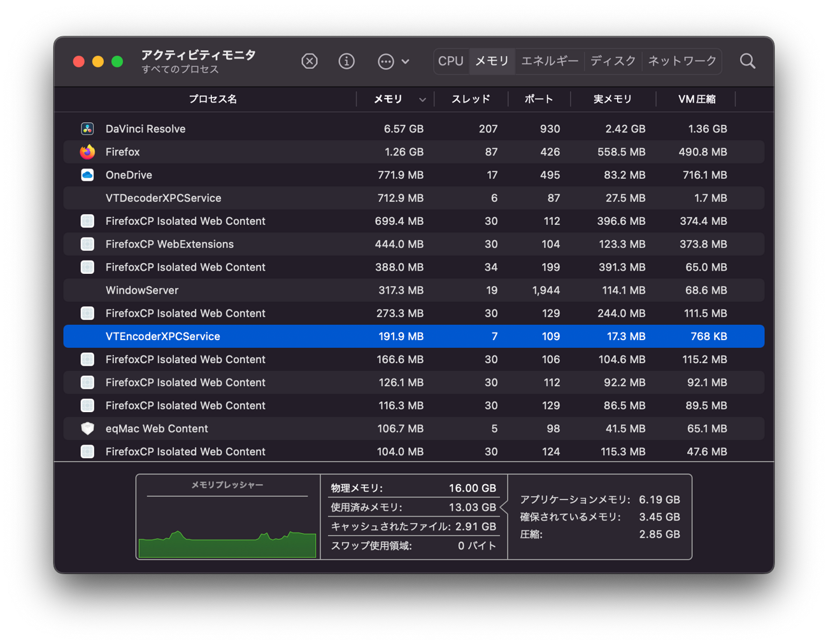Click the 実メモリ column header
Image resolution: width=828 pixels, height=644 pixels.
click(x=613, y=99)
